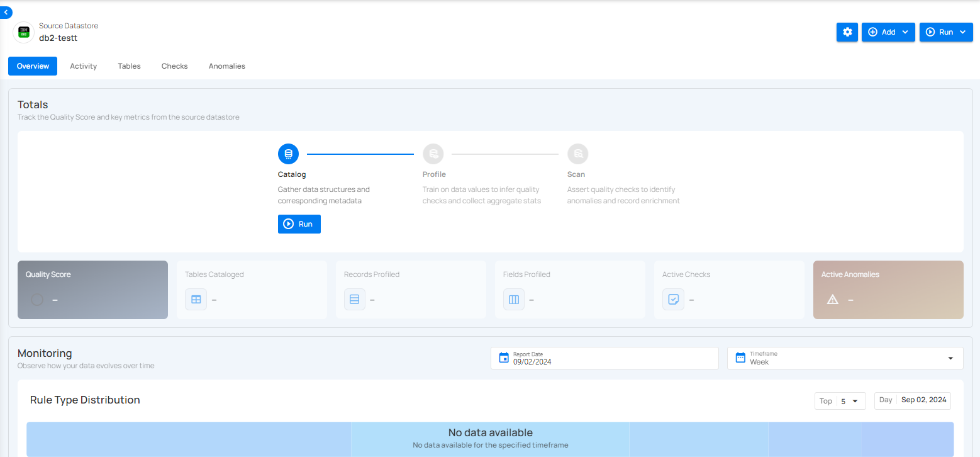Click the Quality Score circle icon
The width and height of the screenshot is (980, 457).
(x=37, y=300)
